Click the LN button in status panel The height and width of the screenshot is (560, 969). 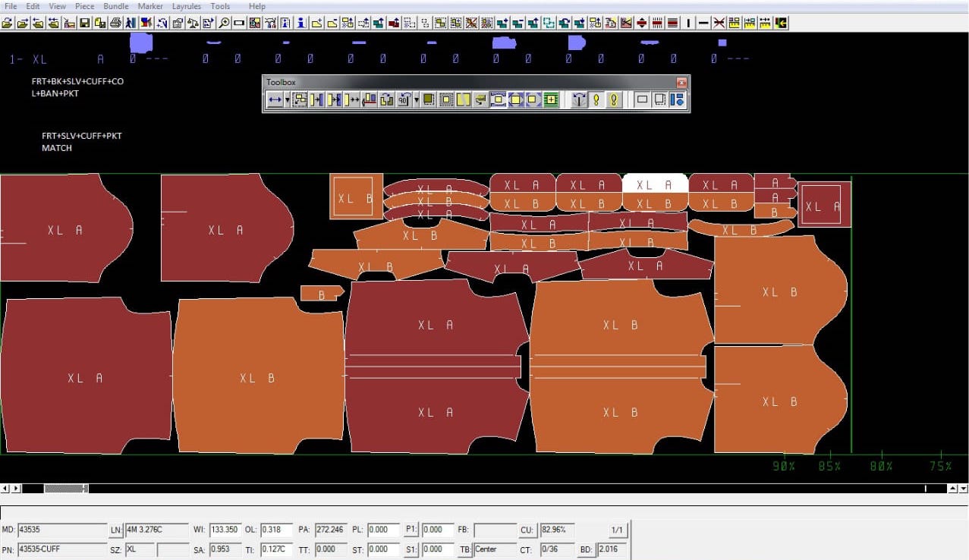click(116, 530)
